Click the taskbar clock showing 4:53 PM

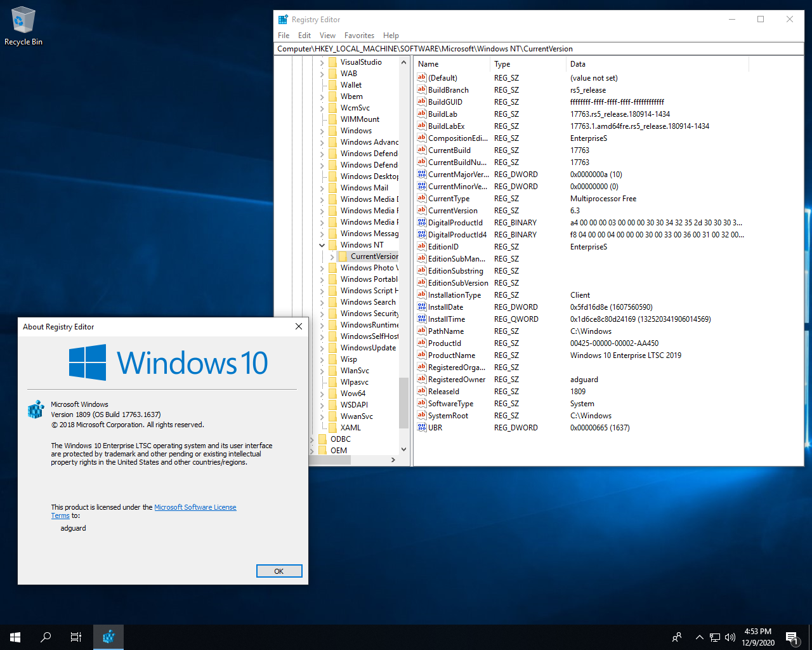[758, 637]
